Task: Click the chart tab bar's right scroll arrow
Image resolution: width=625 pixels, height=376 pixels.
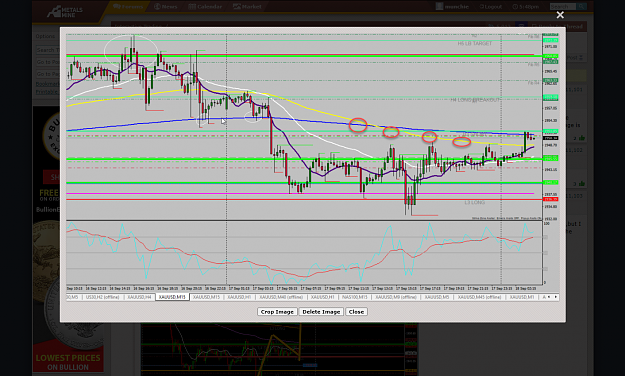Action: [x=556, y=297]
